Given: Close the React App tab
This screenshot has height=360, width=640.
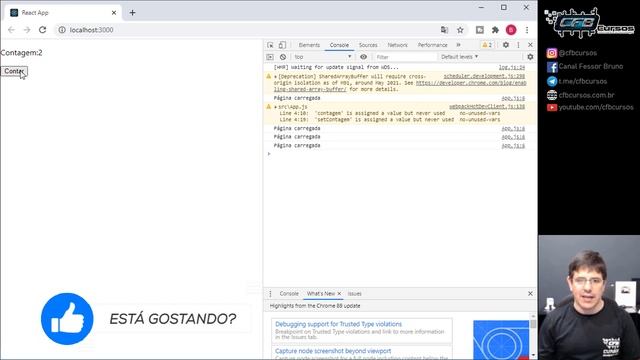Looking at the screenshot, I should tap(114, 13).
